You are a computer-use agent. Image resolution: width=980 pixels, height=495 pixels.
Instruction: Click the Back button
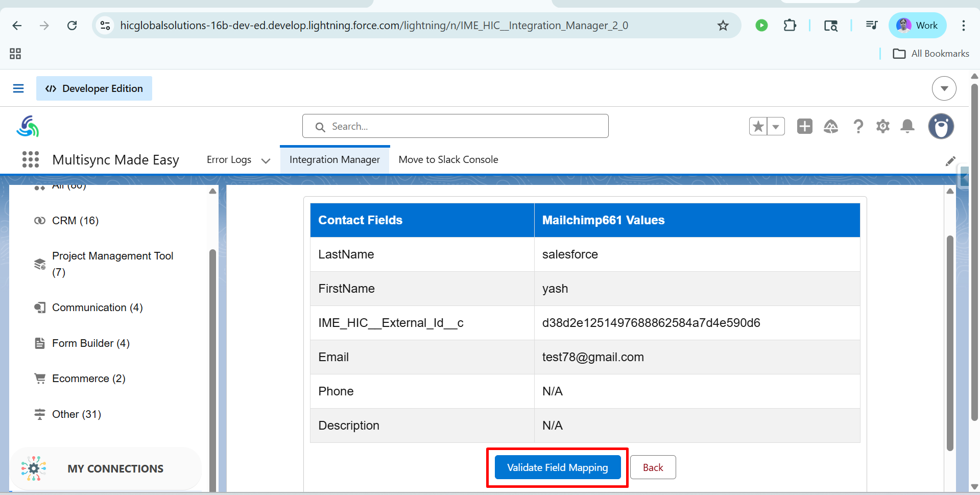653,467
